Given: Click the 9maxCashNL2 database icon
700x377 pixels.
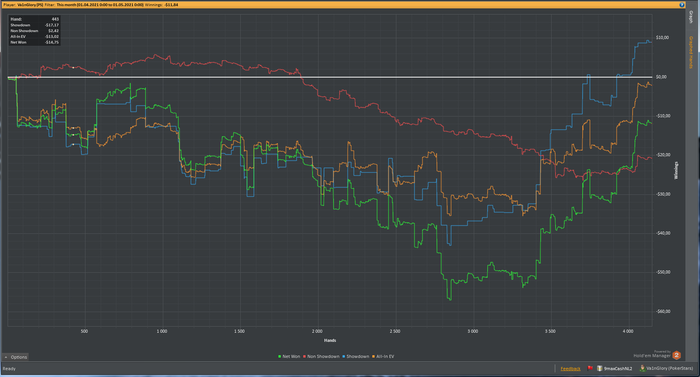Looking at the screenshot, I should 600,368.
